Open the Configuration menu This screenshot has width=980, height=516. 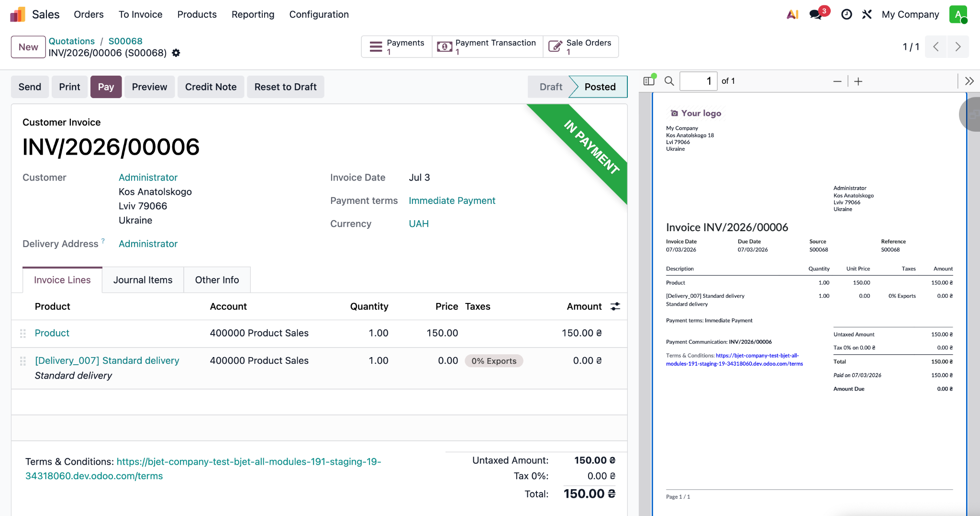point(319,14)
